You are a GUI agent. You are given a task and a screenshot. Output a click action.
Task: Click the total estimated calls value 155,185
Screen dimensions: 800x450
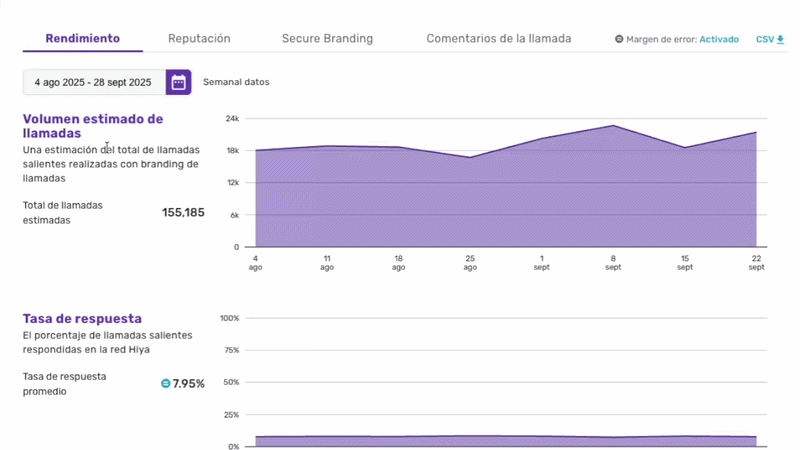point(183,213)
